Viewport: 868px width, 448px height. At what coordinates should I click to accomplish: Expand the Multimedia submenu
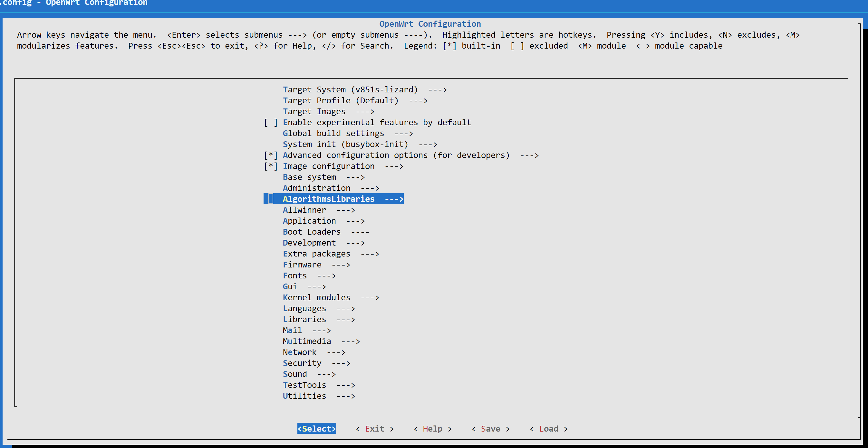[x=307, y=341]
